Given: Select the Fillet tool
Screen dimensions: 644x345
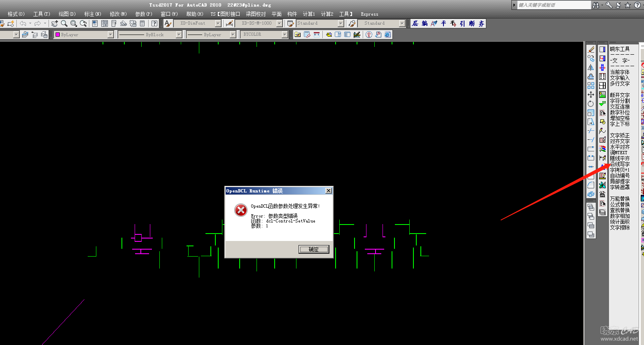Looking at the screenshot, I should [x=591, y=185].
